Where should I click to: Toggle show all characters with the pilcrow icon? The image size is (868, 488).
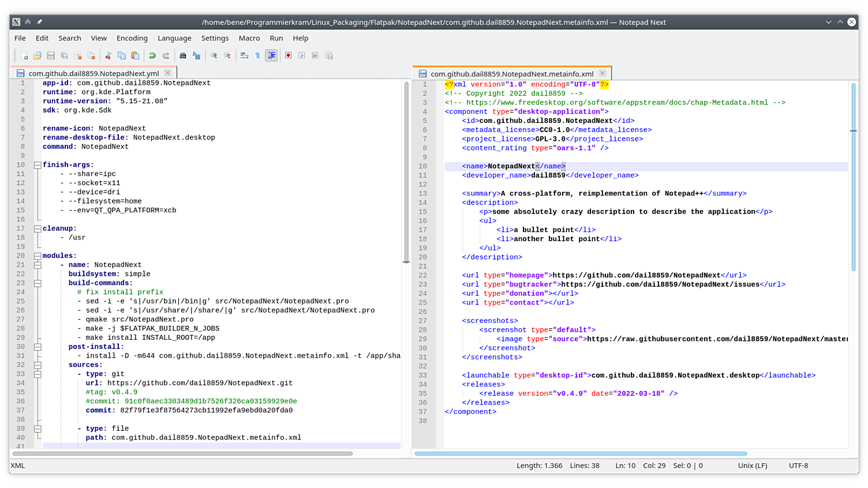point(257,55)
